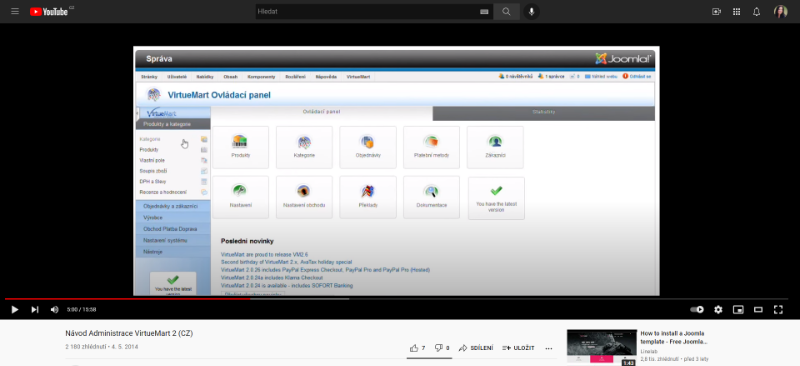
Task: Expand the Nastavení systému sidebar section
Action: (173, 240)
